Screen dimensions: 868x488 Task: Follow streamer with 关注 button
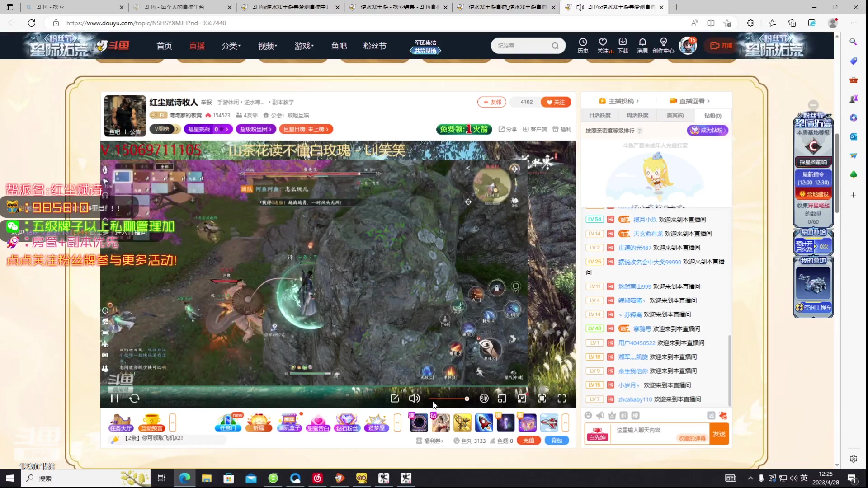pos(556,102)
